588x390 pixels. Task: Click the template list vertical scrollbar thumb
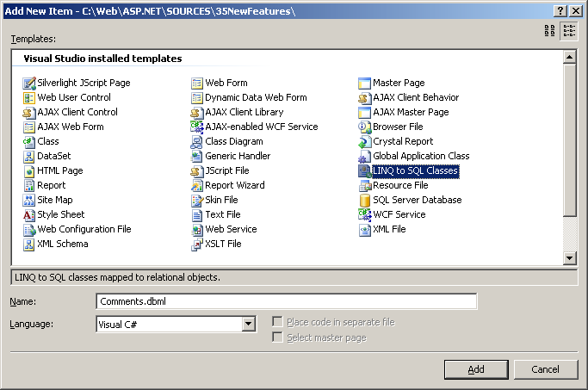[569, 139]
